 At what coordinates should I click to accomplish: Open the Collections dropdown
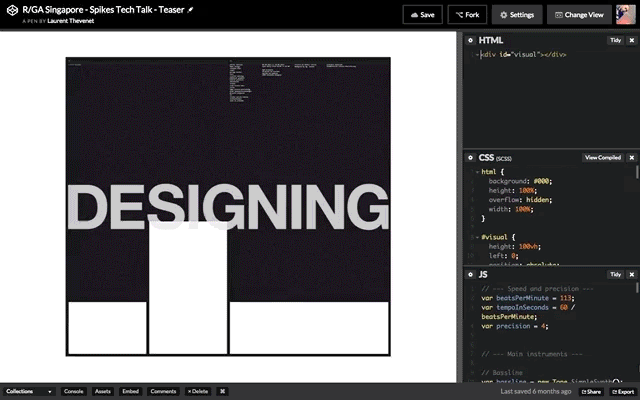pyautogui.click(x=28, y=391)
